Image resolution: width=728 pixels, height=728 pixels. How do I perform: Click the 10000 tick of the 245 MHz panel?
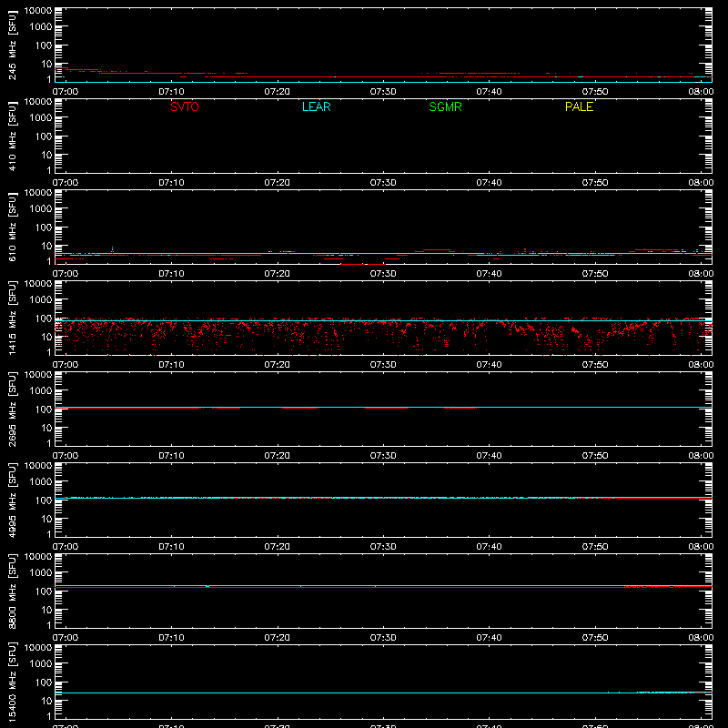(38, 11)
